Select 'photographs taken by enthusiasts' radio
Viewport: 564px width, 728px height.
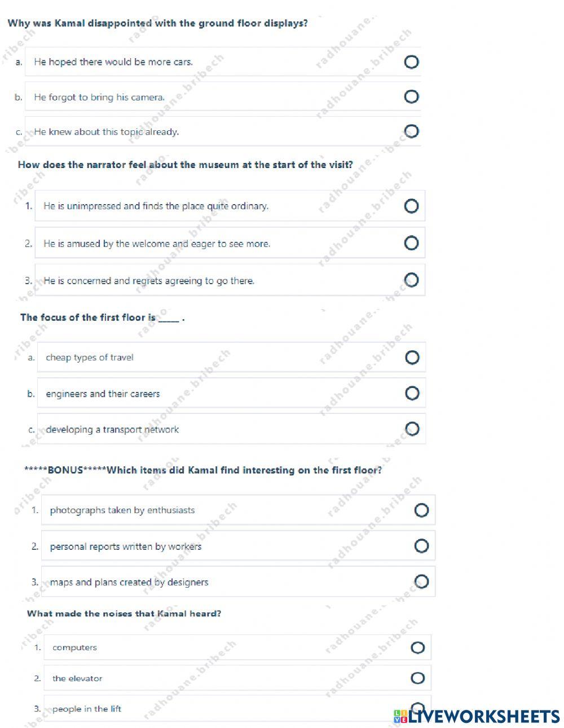tap(421, 510)
